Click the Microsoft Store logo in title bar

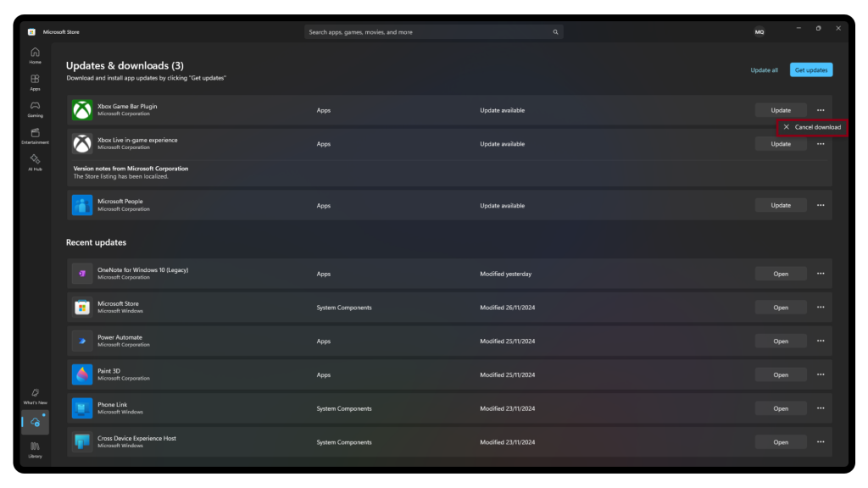tap(31, 32)
